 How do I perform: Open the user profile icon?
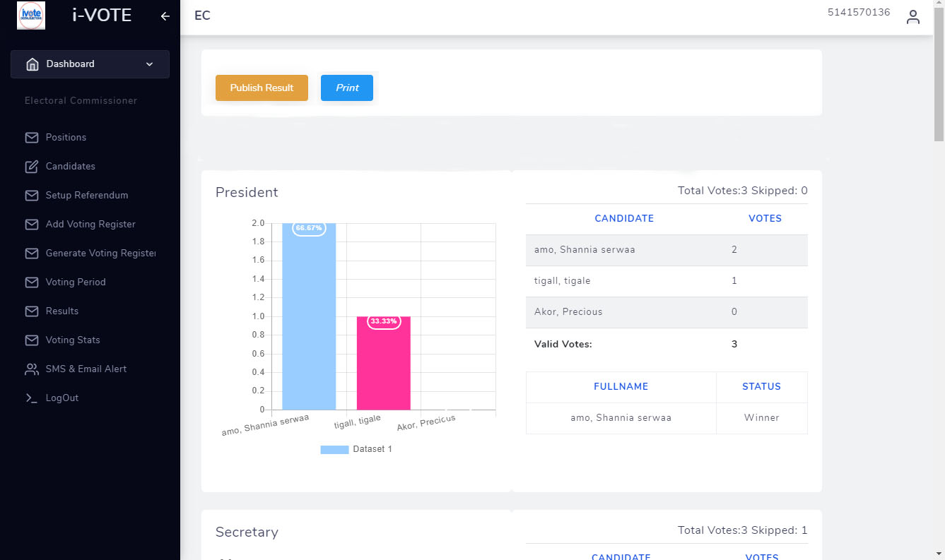tap(913, 17)
